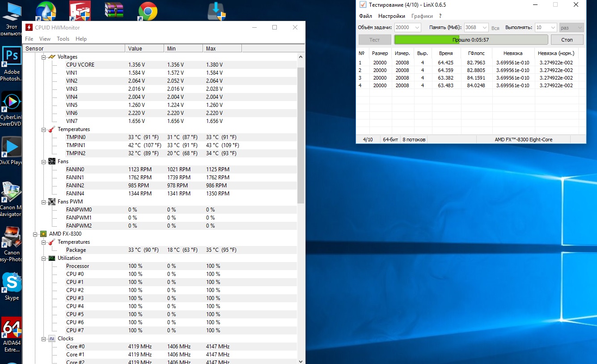Open the Adobe Photoshop desktop shortcut
The height and width of the screenshot is (364, 597).
point(11,64)
